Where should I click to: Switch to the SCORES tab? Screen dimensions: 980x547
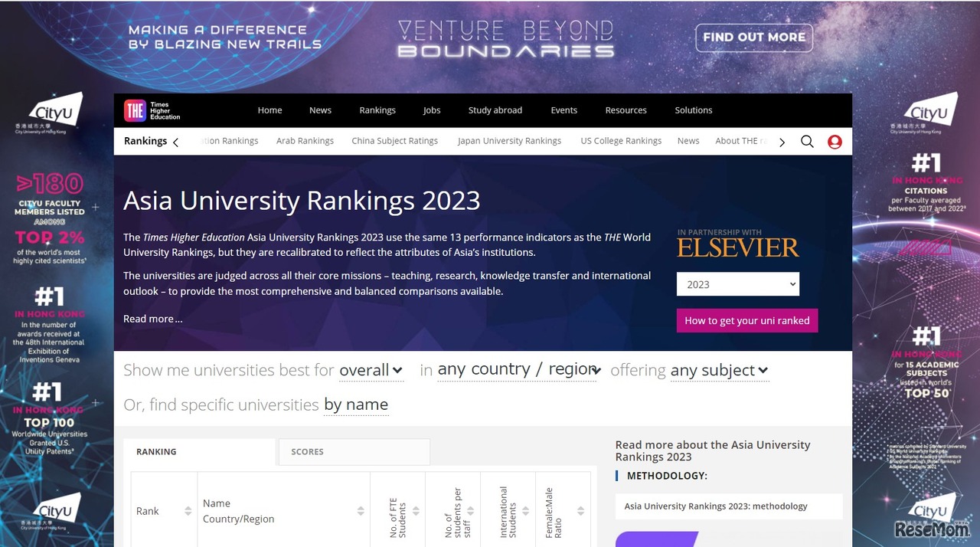pyautogui.click(x=354, y=452)
